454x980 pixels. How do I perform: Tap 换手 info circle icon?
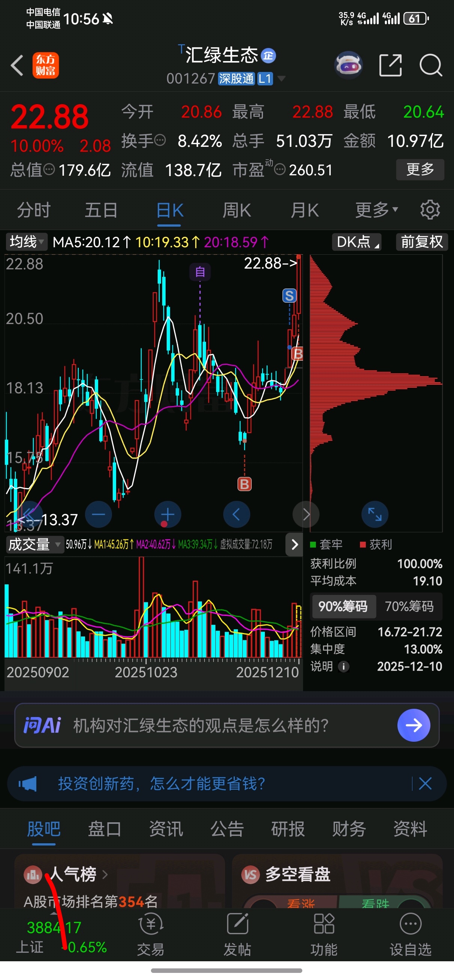[160, 140]
